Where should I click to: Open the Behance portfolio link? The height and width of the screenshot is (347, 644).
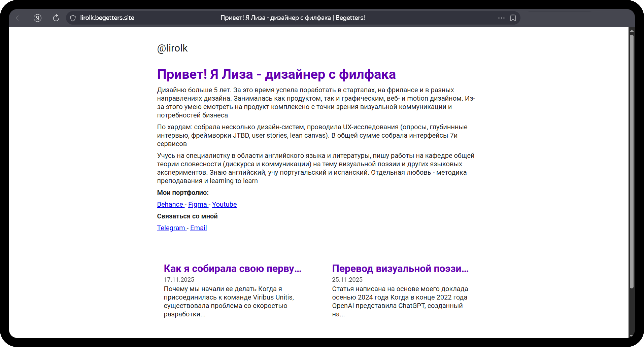click(x=170, y=204)
